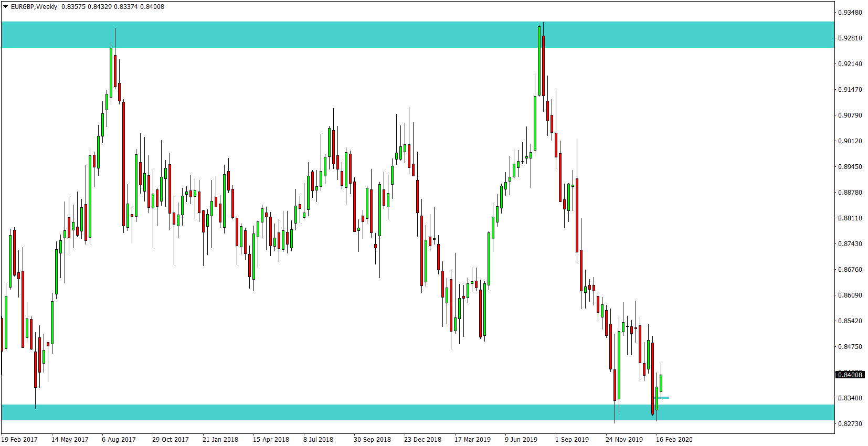Screen dimensions: 868x446
Task: Click the 0.92140 price axis label
Action: (x=850, y=63)
